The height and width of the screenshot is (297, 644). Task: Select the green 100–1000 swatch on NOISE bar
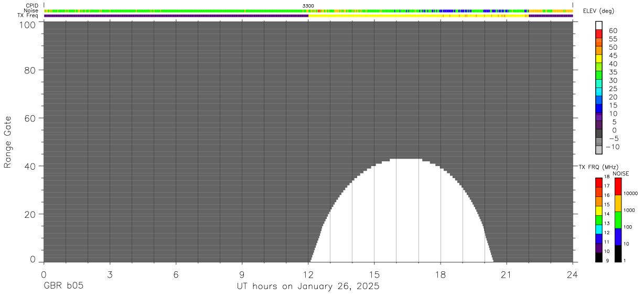[618, 220]
